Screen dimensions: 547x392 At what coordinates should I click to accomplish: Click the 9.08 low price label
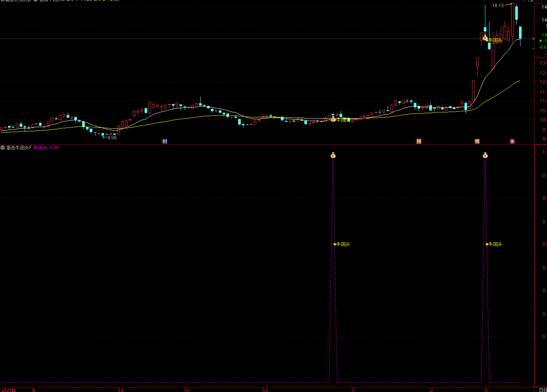(112, 137)
